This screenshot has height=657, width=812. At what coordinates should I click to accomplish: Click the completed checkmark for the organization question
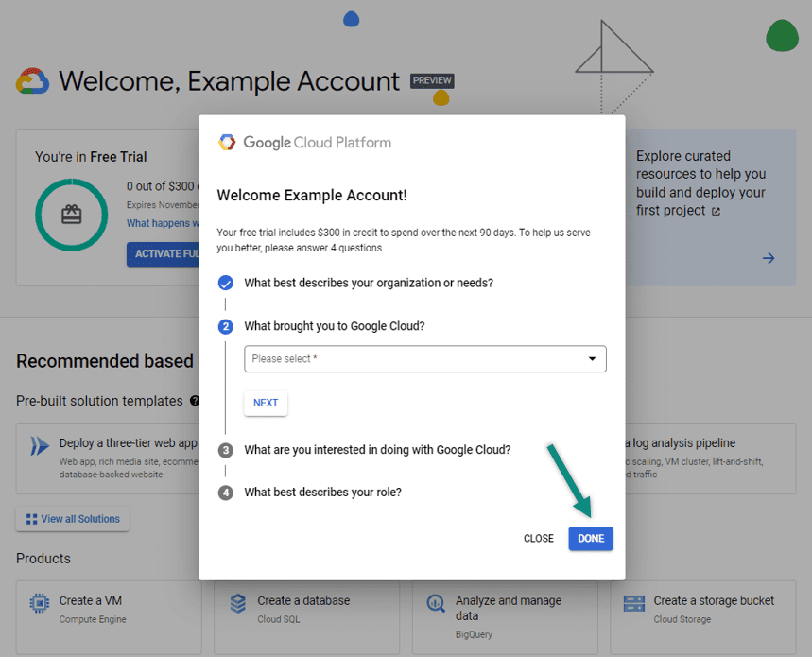click(225, 283)
